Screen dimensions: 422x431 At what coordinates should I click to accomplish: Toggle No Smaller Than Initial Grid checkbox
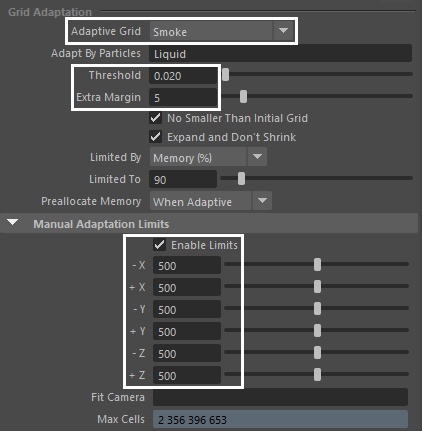[x=156, y=118]
